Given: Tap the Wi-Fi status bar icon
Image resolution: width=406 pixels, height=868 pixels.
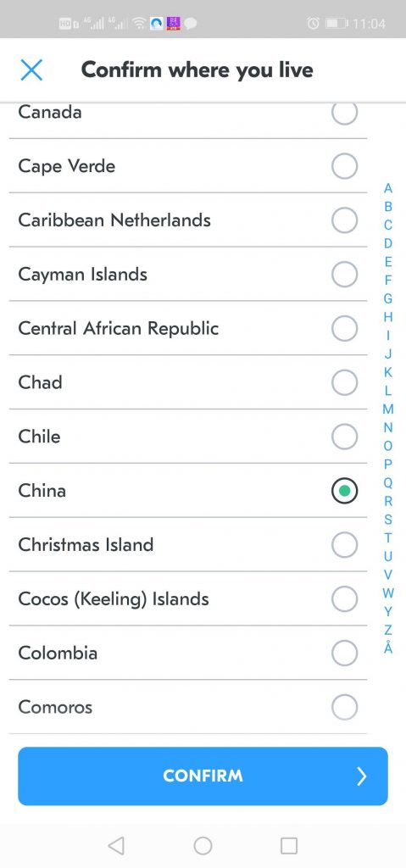Looking at the screenshot, I should point(140,23).
